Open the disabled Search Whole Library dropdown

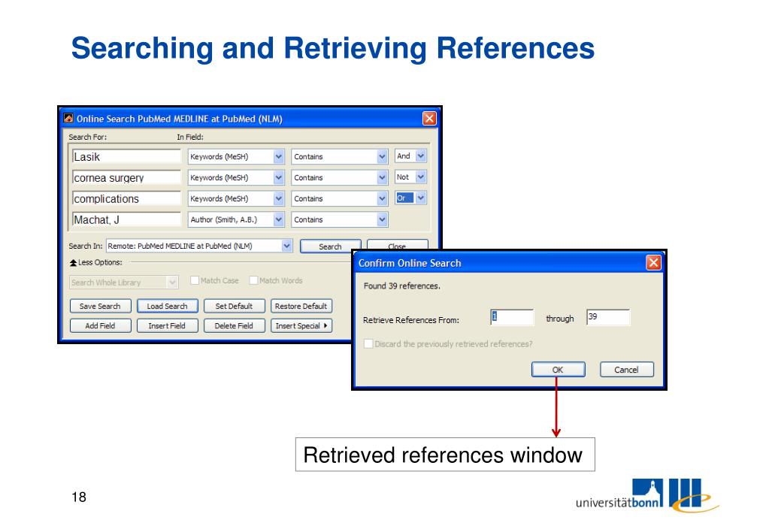tap(172, 282)
